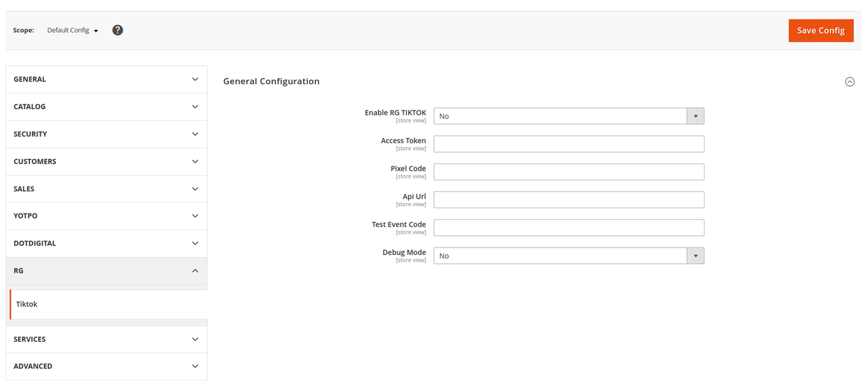
Task: Click the Advanced section chevron icon
Action: 195,366
